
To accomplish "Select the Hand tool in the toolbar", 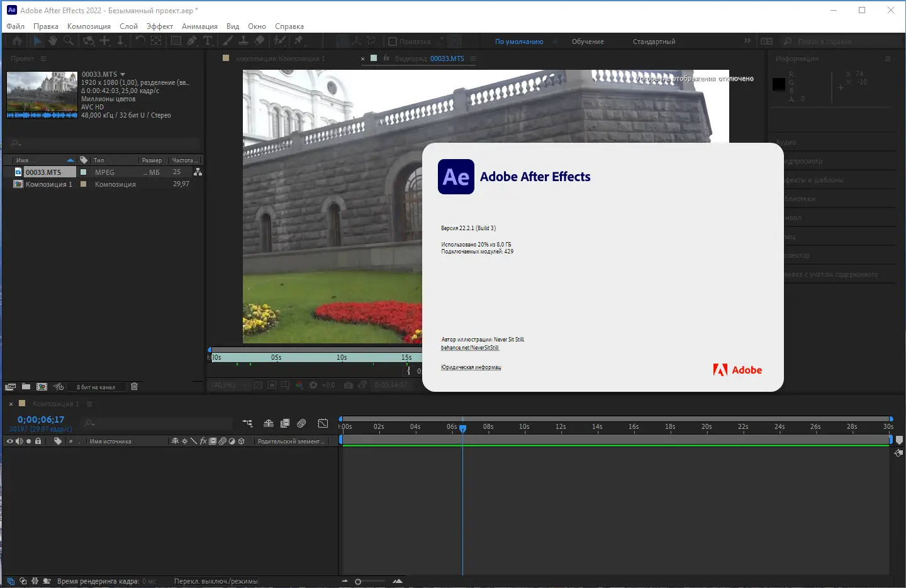I will [x=53, y=41].
